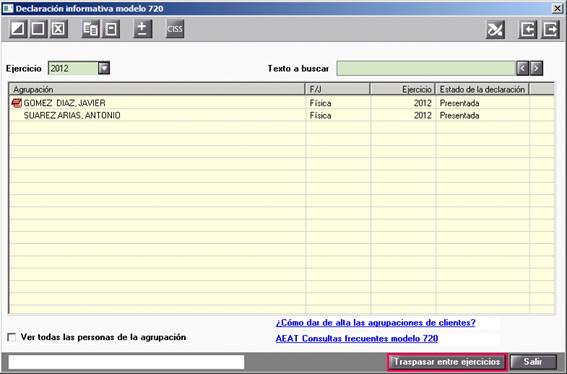This screenshot has width=567, height=374.
Task: Click 2012 cell in SUAREZ ARIAS row
Action: [x=403, y=115]
